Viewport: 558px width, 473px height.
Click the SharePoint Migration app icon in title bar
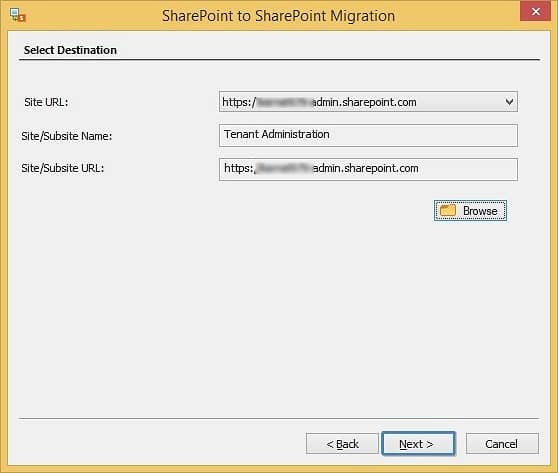17,15
